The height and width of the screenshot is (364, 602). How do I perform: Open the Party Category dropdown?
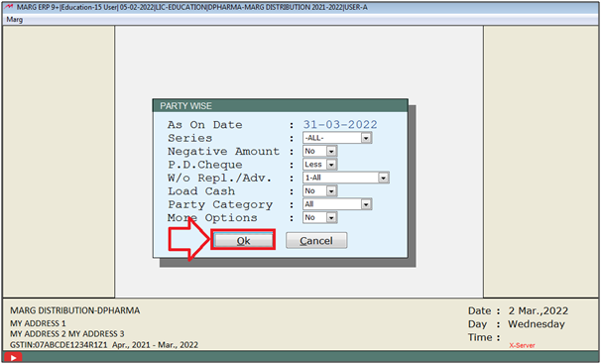coord(337,204)
